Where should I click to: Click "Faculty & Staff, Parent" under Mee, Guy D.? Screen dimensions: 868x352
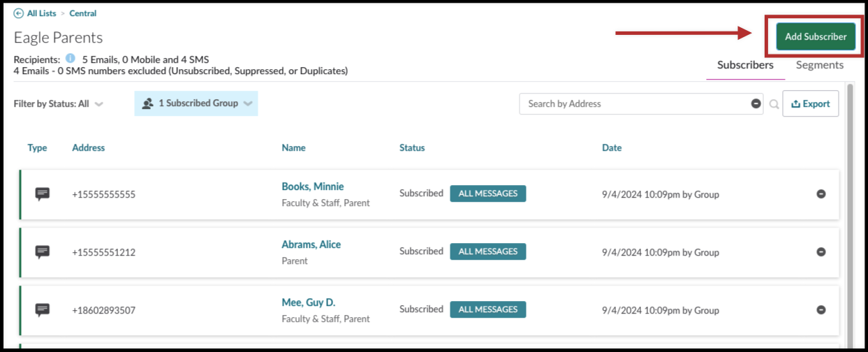click(325, 318)
